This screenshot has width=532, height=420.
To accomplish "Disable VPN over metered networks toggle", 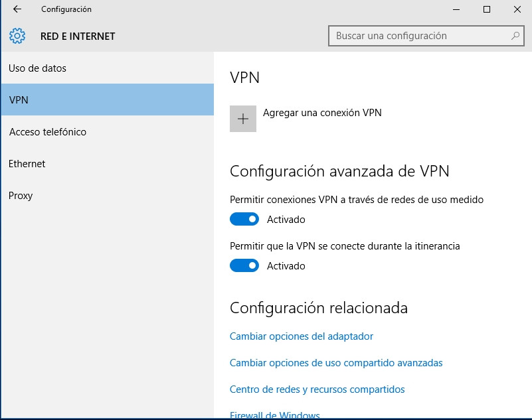I will pos(244,219).
